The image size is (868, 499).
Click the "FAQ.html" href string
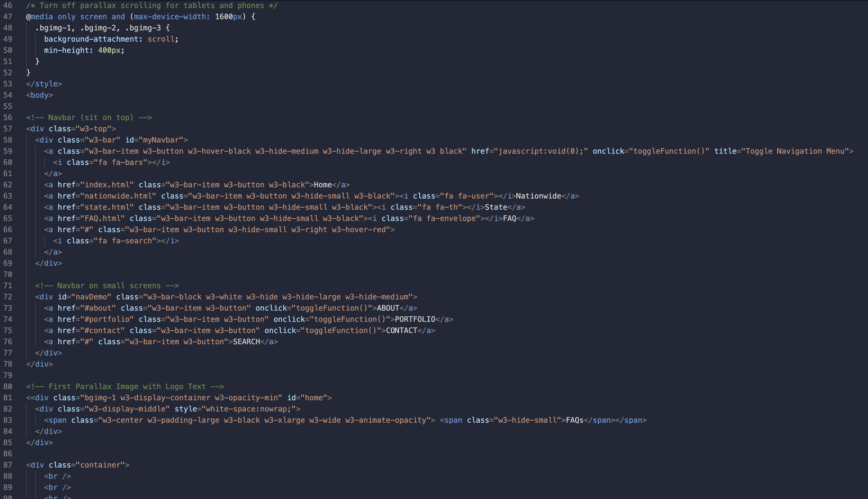102,218
